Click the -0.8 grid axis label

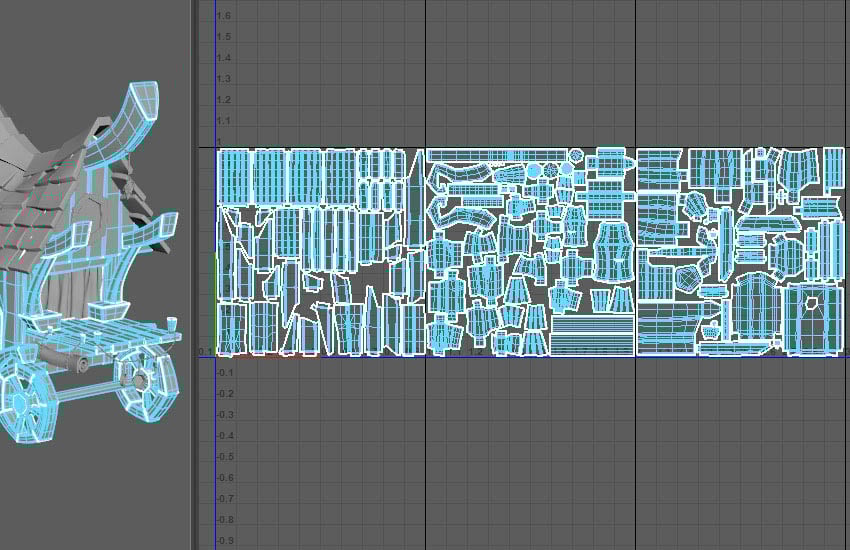click(225, 520)
